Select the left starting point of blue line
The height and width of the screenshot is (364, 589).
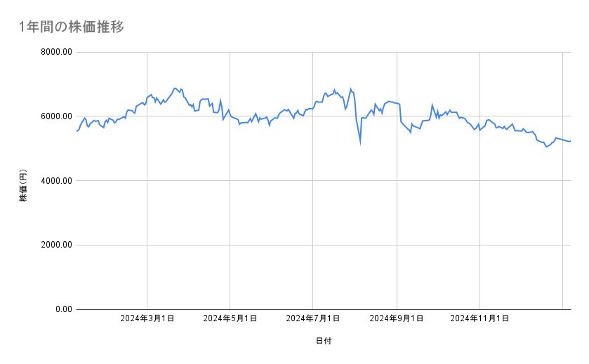pos(77,131)
